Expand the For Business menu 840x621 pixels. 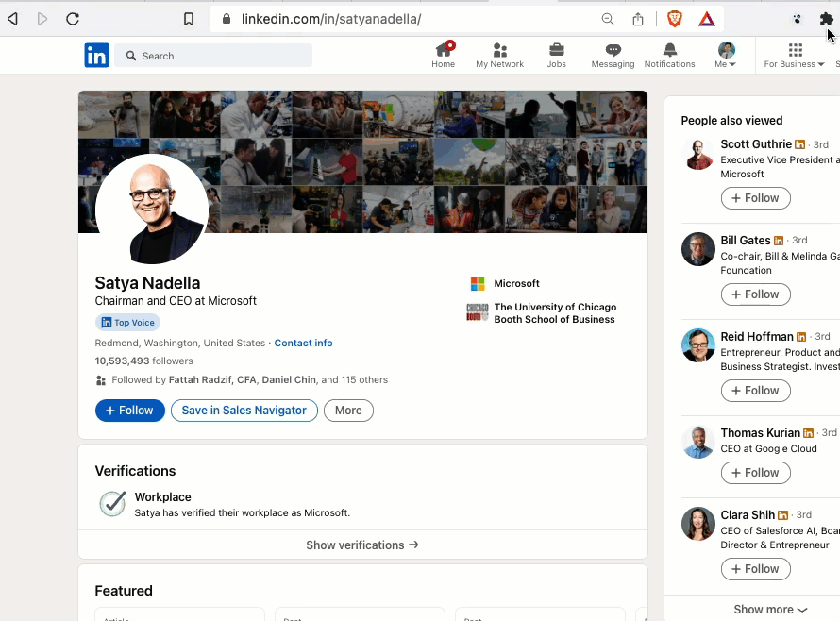pyautogui.click(x=795, y=55)
